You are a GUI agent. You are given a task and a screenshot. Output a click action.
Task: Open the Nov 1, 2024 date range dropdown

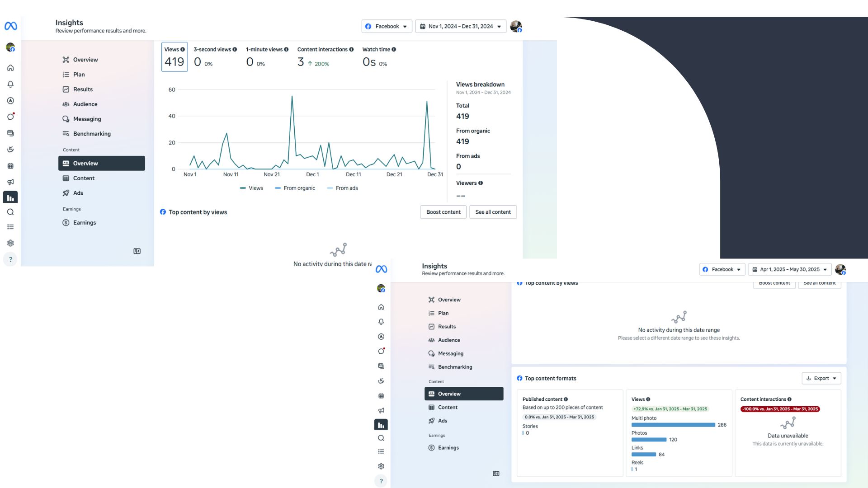(460, 26)
